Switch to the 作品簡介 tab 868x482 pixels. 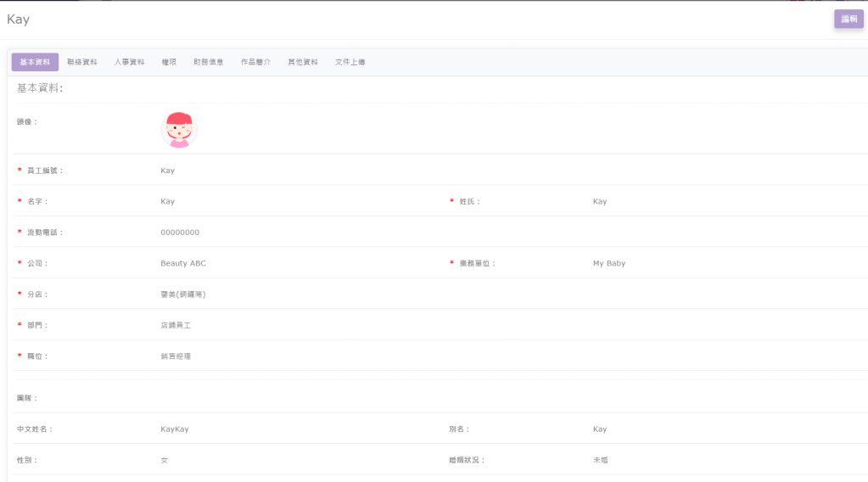tap(255, 62)
